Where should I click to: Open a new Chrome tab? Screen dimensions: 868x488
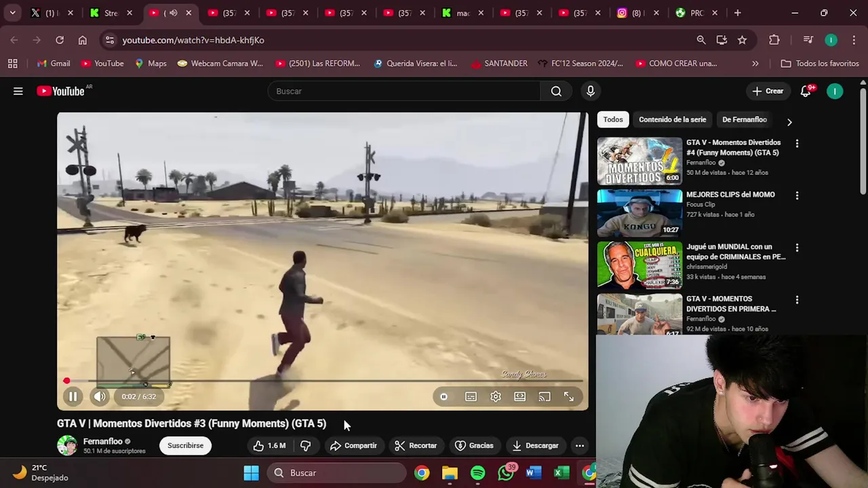738,12
